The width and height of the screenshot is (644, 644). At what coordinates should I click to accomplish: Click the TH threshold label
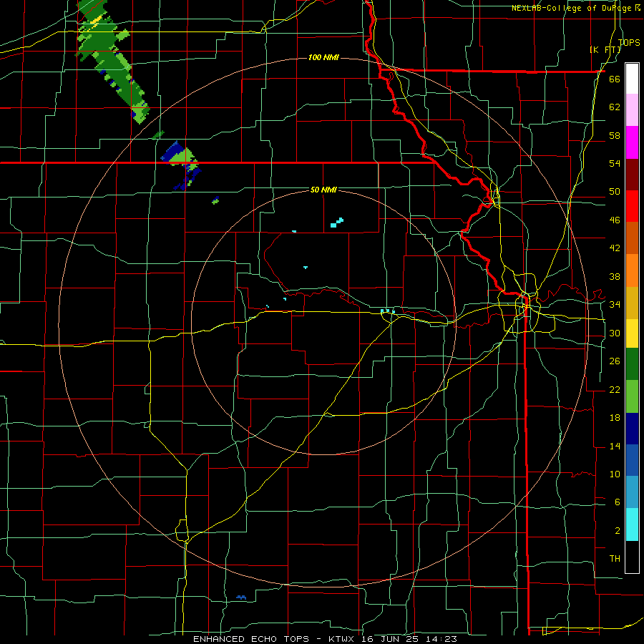coord(615,558)
